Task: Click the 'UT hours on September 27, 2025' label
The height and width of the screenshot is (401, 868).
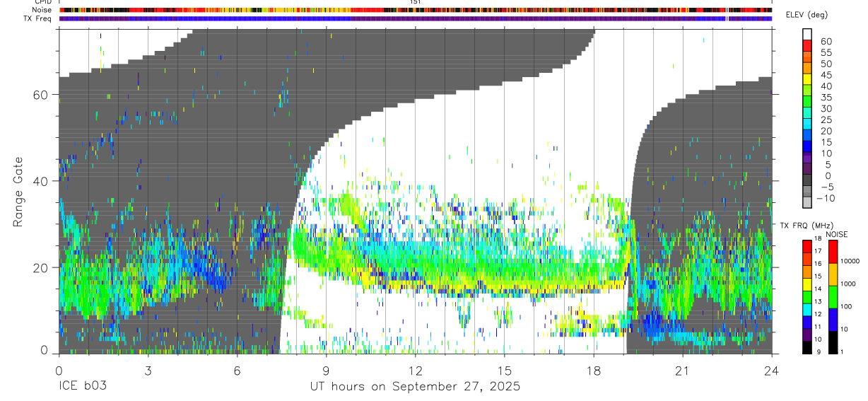Action: pos(415,387)
